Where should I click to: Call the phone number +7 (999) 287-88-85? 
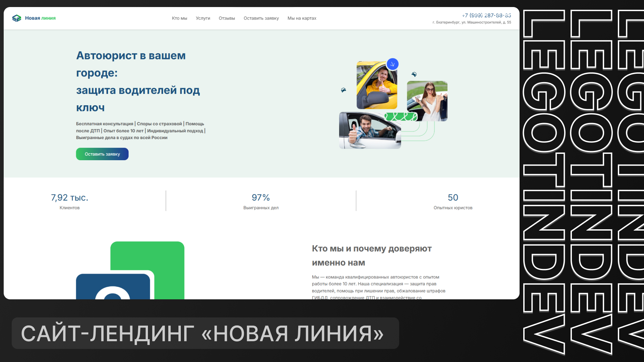486,15
